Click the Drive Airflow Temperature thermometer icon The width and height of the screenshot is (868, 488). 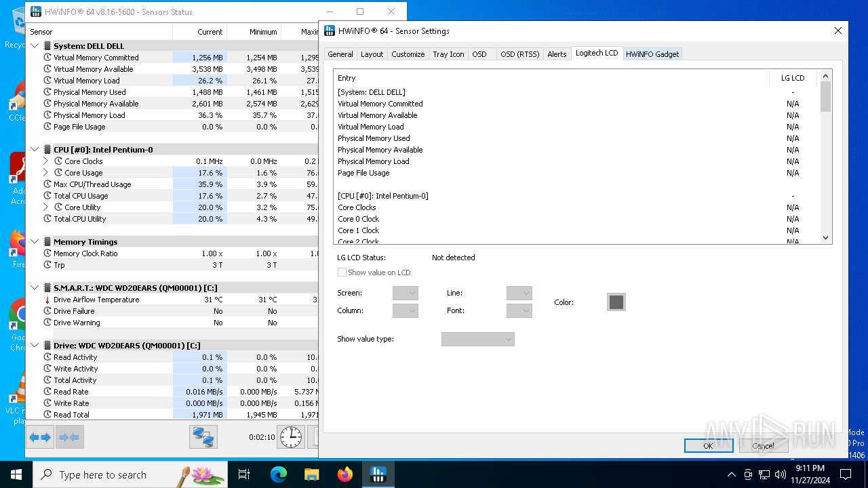point(47,300)
